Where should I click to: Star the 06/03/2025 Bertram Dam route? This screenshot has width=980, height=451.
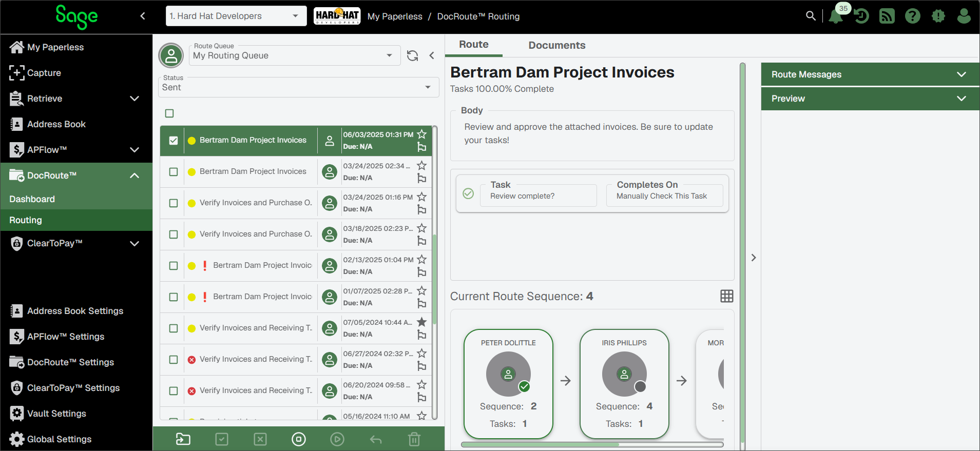pyautogui.click(x=422, y=134)
